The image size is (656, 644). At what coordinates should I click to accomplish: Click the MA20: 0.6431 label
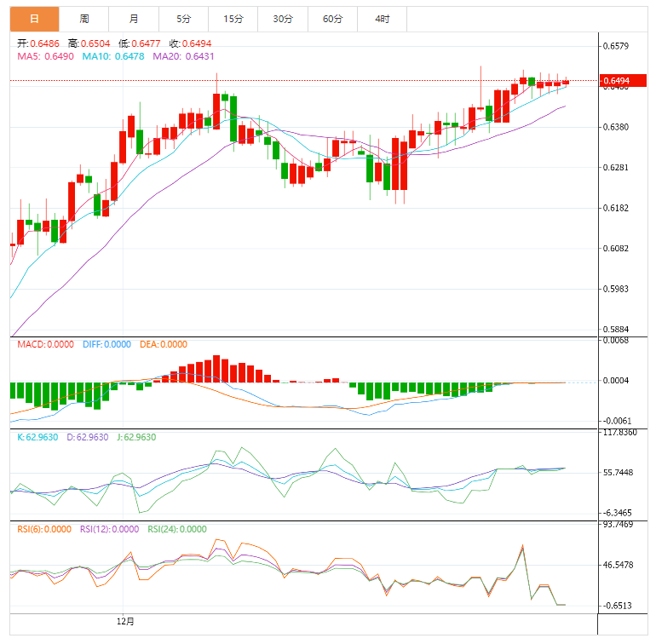(x=183, y=56)
